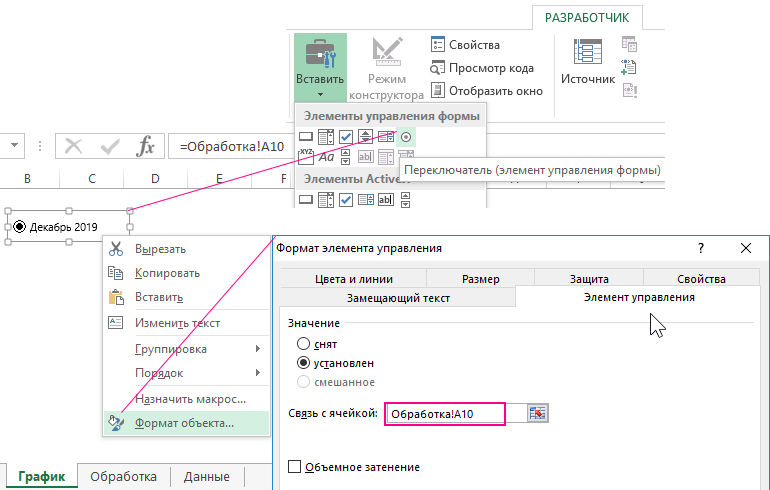Image resolution: width=770 pixels, height=490 pixels.
Task: Click the dialog help question mark button
Action: coord(700,248)
